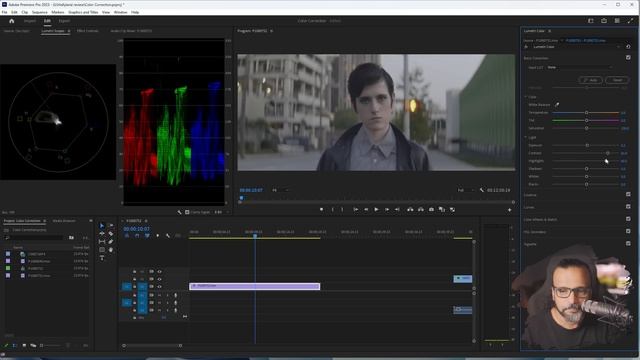640x360 pixels.
Task: Select the Razor tool
Action: pyautogui.click(x=111, y=234)
